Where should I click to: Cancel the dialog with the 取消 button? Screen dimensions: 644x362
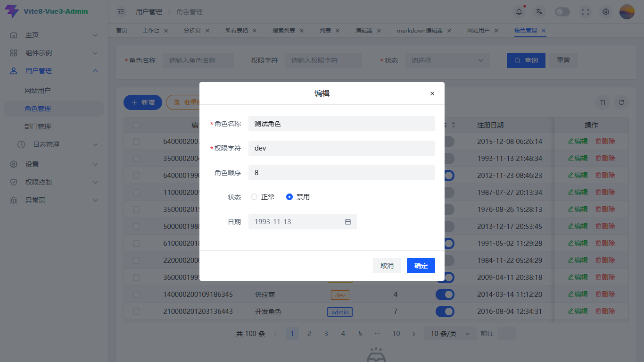point(387,266)
